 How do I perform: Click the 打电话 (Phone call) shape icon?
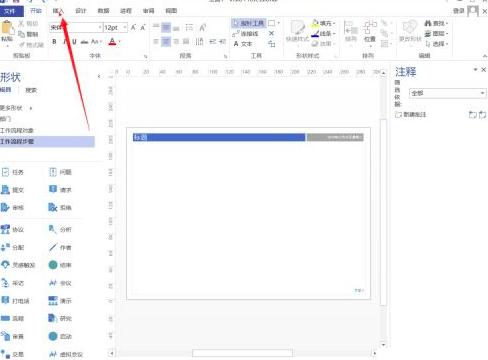click(x=5, y=300)
